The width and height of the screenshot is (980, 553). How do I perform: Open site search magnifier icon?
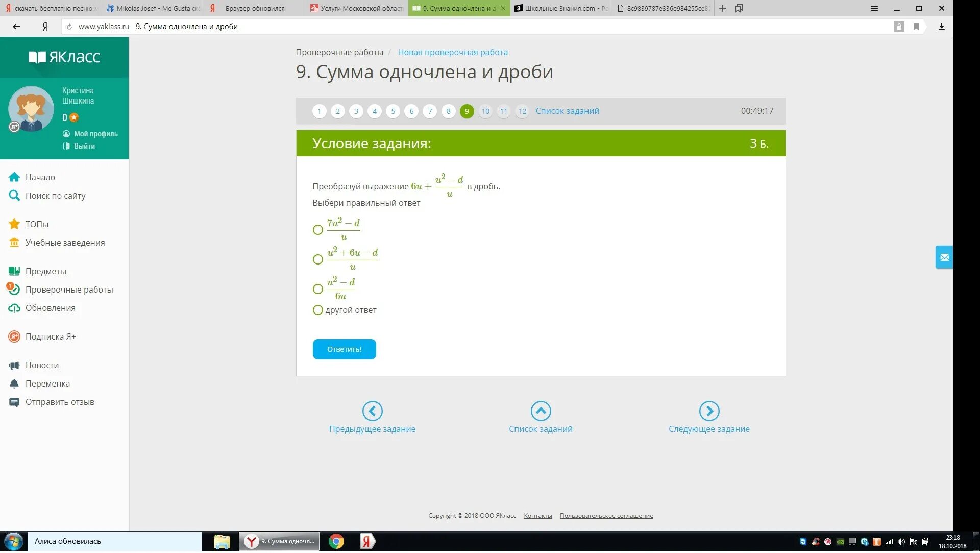[14, 196]
